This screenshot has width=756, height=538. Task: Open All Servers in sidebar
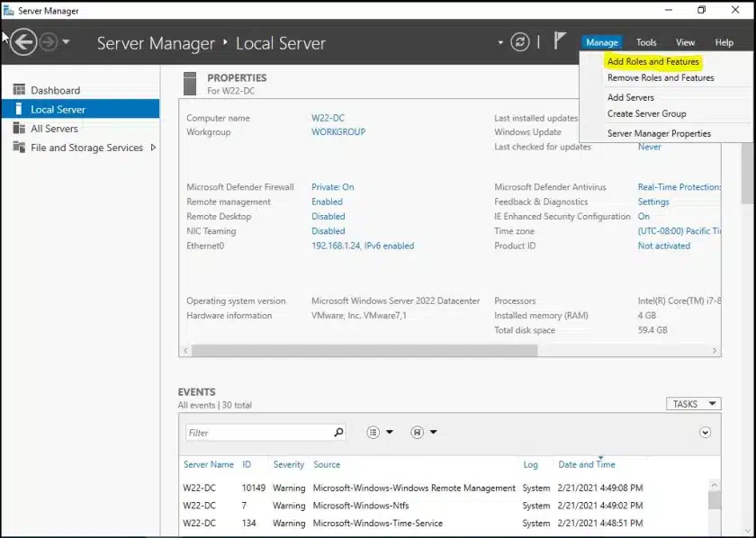tap(54, 129)
